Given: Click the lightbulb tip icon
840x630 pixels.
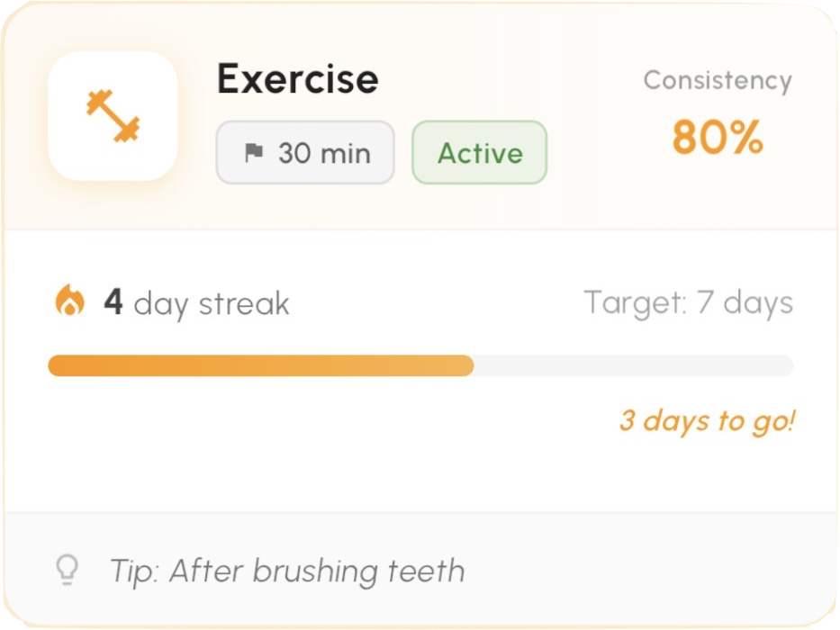Looking at the screenshot, I should tap(66, 571).
